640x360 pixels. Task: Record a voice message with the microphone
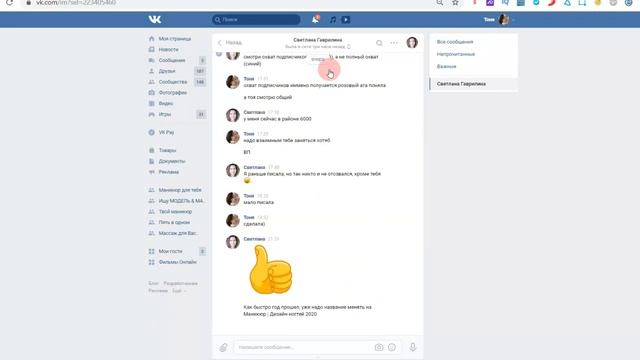(x=413, y=347)
